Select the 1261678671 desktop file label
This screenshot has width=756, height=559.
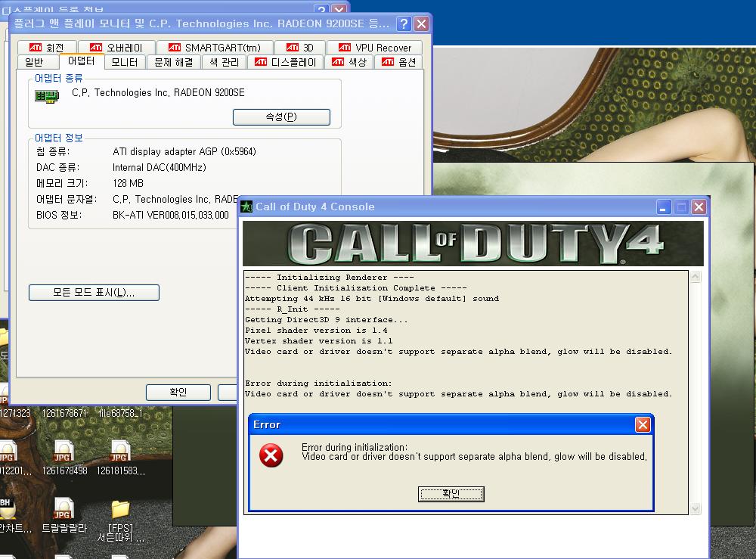point(64,413)
